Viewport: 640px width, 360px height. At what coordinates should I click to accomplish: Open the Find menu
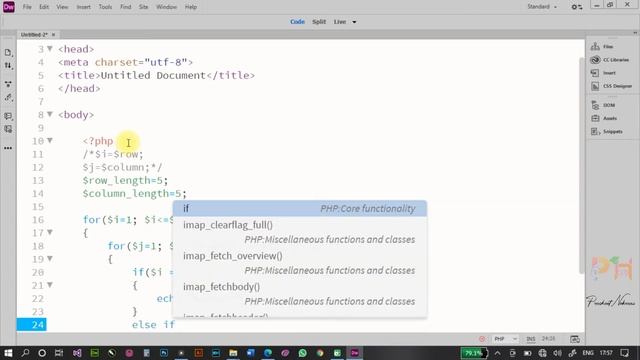[x=126, y=7]
